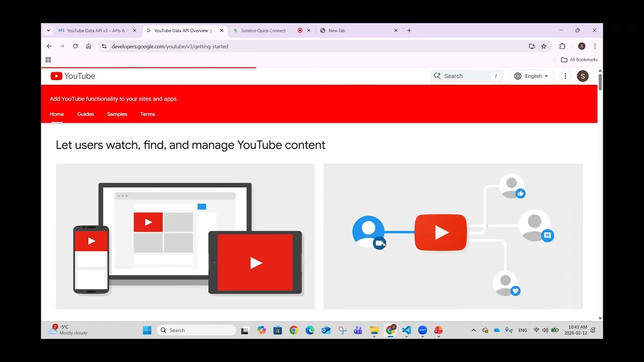Open a new tab with the plus button
Screen dimensions: 644x362
409,31
